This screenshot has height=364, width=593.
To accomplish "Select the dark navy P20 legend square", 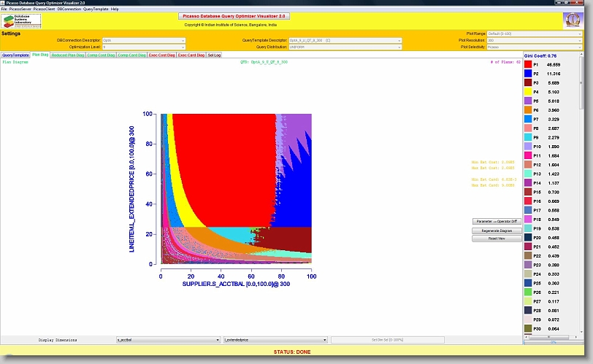I will point(528,238).
